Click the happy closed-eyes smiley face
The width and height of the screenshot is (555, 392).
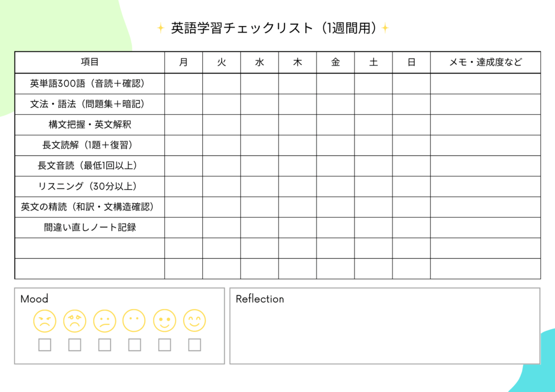click(x=195, y=321)
